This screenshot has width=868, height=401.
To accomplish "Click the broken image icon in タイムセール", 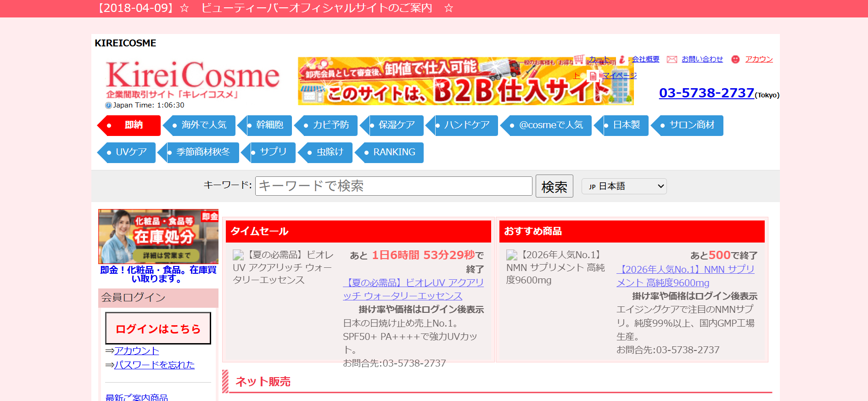I will tap(238, 255).
